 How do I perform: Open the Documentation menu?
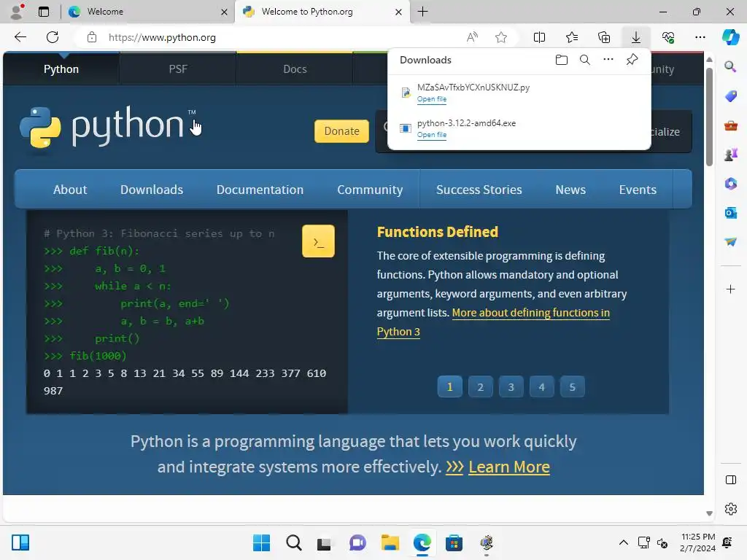(x=260, y=190)
